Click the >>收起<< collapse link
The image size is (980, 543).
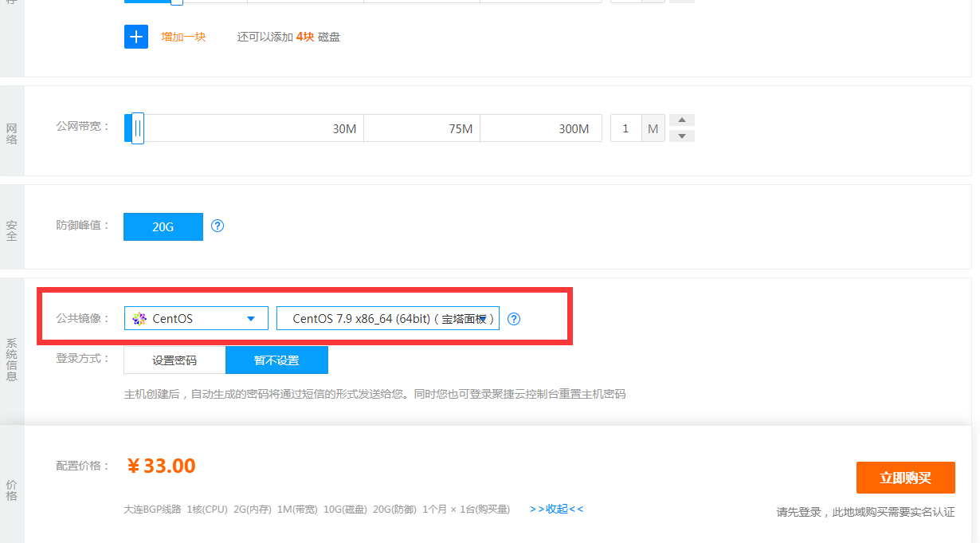(556, 509)
